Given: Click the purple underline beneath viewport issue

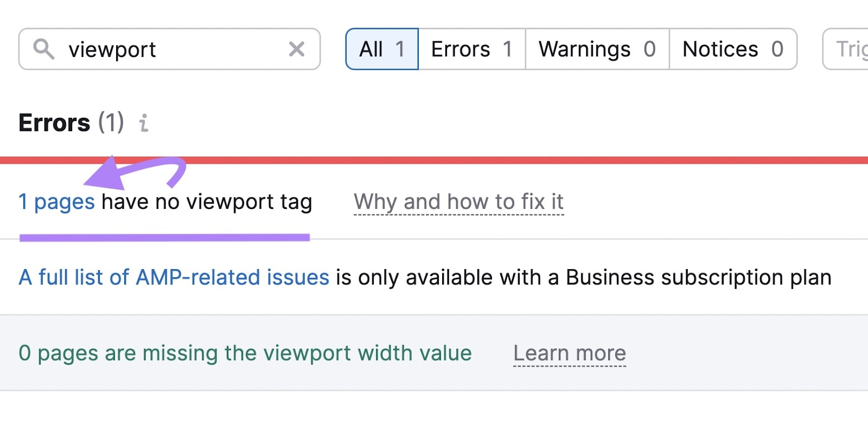Looking at the screenshot, I should click(x=164, y=237).
